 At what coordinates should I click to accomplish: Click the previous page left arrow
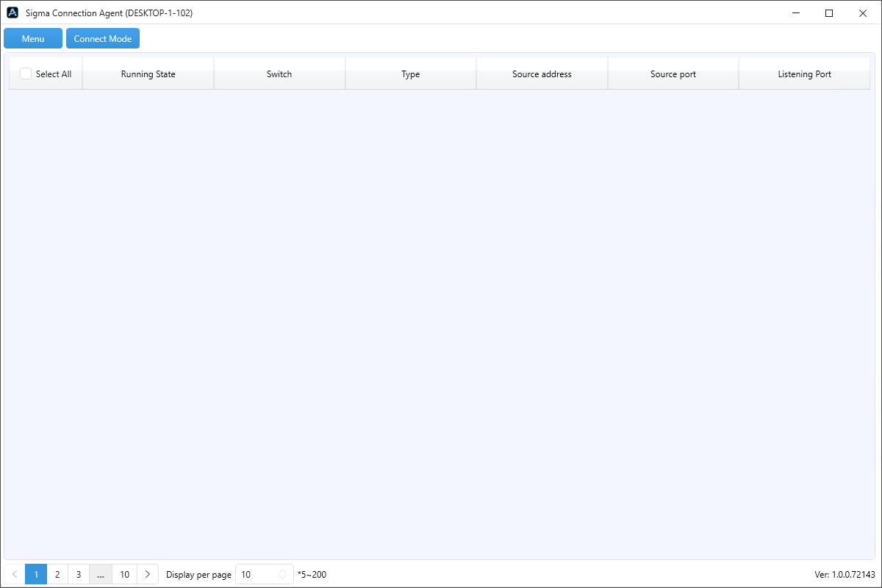tap(15, 574)
